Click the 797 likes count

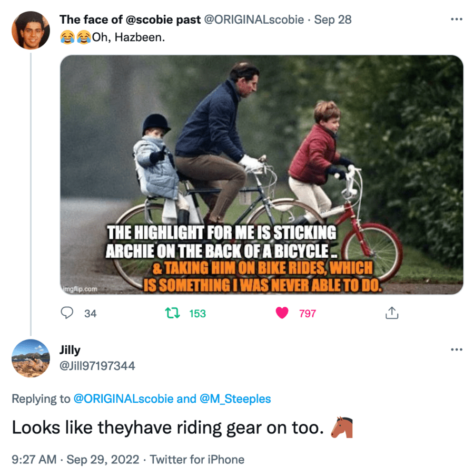coord(307,314)
